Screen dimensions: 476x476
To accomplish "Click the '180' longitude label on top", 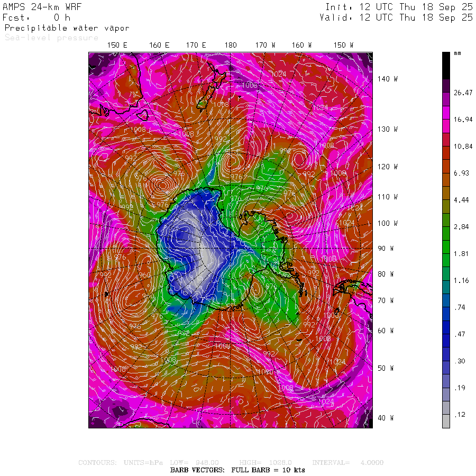I will coord(231,45).
